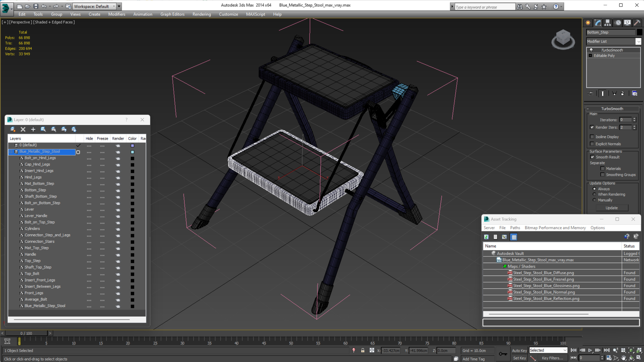Collapse the Blue_Metallic_Step_Stool layer tree
Image resolution: width=644 pixels, height=362 pixels.
click(11, 151)
